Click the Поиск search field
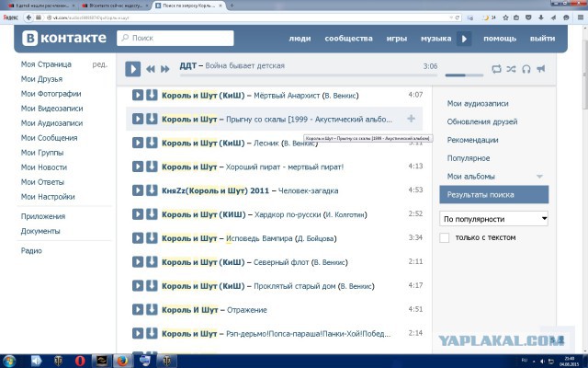Screen dimensions: 588x368 175,38
